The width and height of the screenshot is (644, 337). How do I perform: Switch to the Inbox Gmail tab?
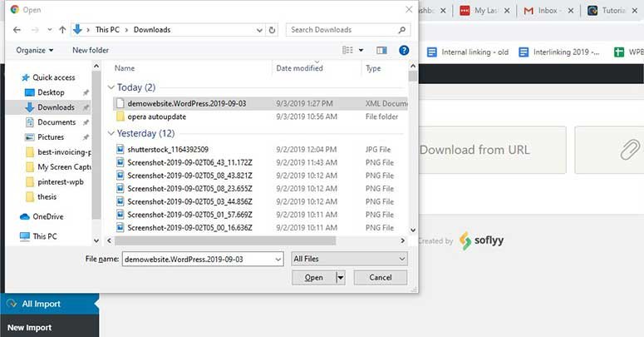point(548,11)
